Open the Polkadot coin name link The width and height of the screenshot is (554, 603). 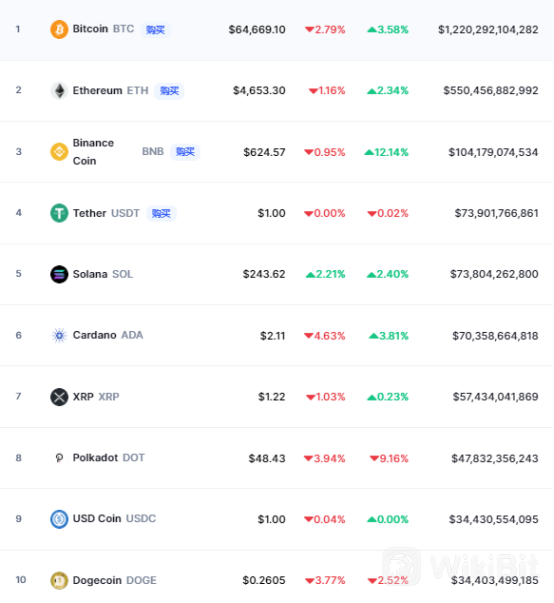[95, 458]
